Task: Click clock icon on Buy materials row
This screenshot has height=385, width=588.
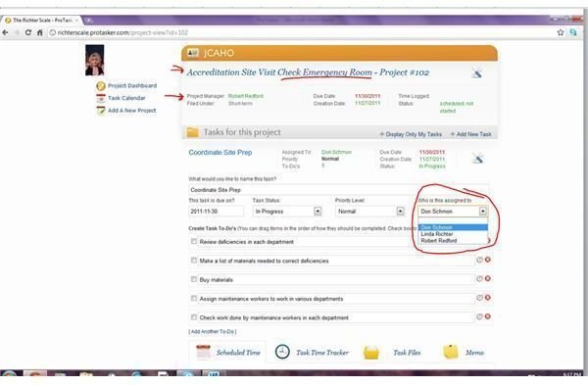Action: (x=479, y=278)
